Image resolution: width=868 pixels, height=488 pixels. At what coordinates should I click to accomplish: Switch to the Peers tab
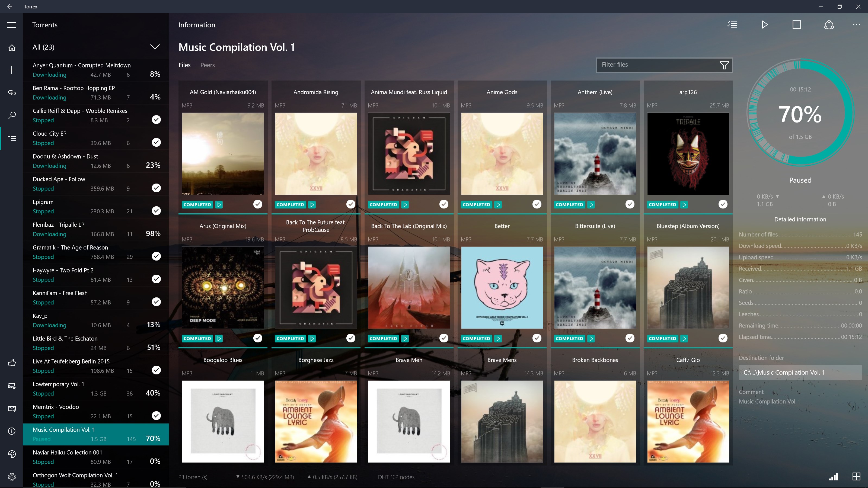click(207, 65)
